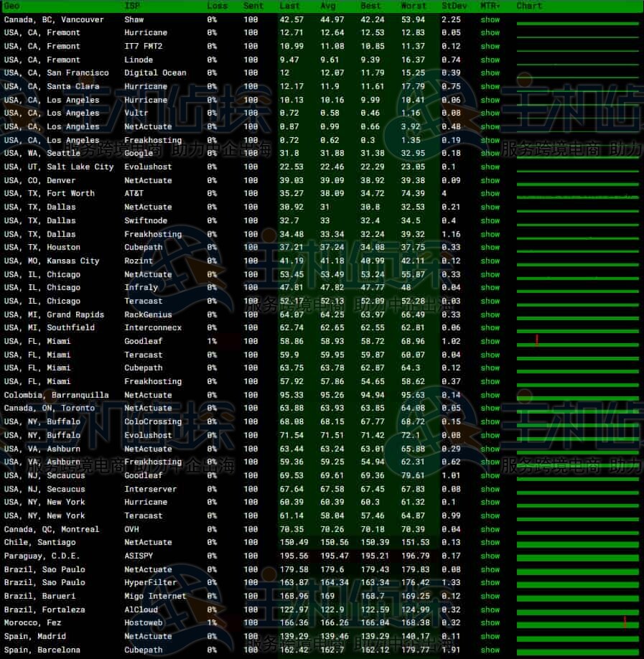
Task: Sort table by Geo column header
Action: tap(12, 6)
